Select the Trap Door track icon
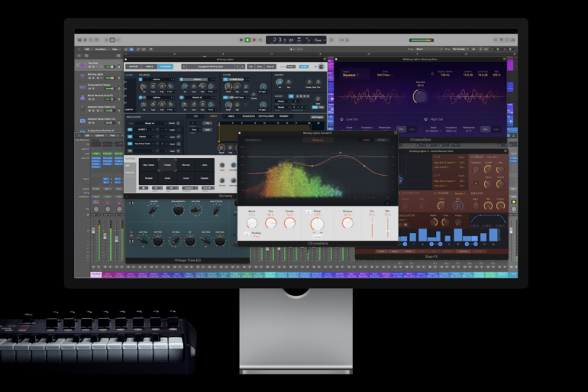 tap(82, 65)
